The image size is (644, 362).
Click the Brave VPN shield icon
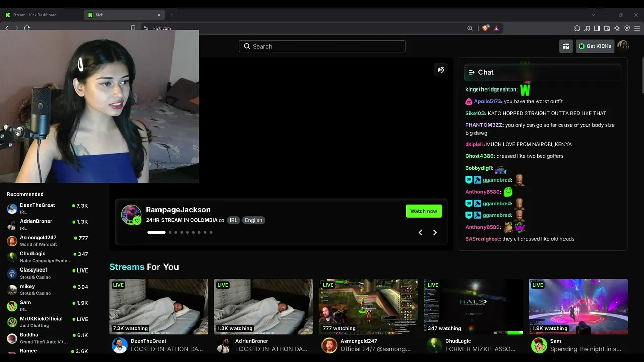(627, 28)
